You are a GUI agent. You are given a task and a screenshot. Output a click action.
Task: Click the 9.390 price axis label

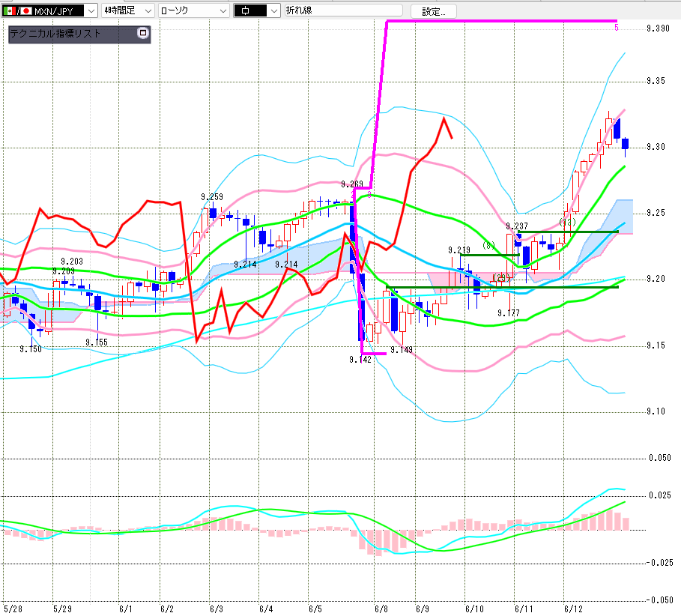(x=658, y=28)
